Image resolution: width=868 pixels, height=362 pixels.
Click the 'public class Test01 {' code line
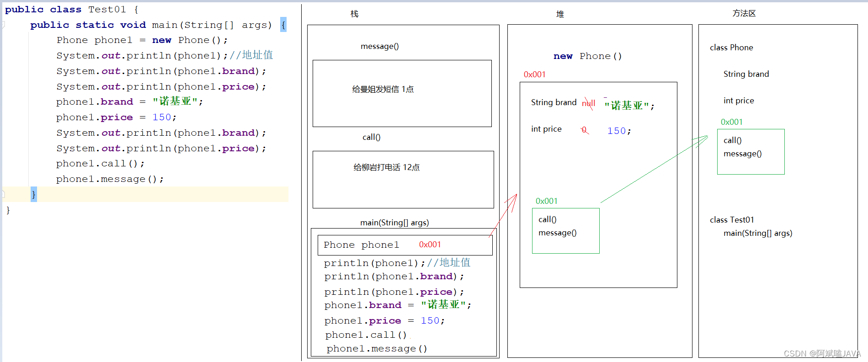click(72, 10)
